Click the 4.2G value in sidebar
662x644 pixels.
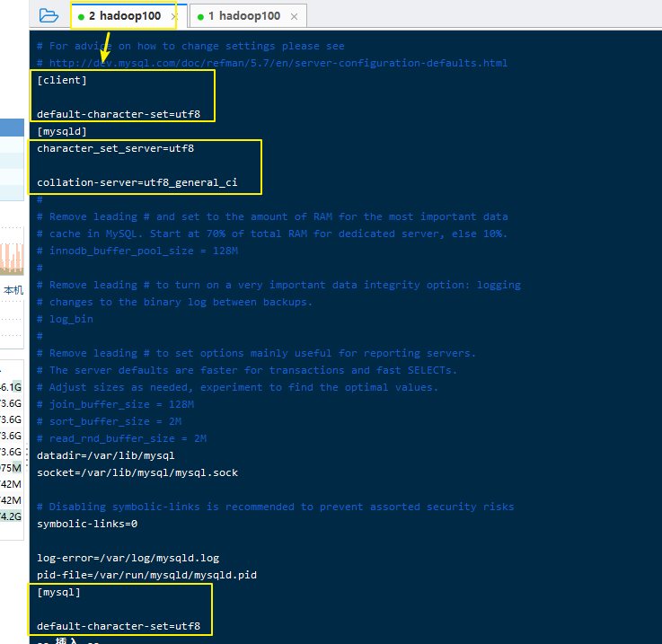pos(11,516)
